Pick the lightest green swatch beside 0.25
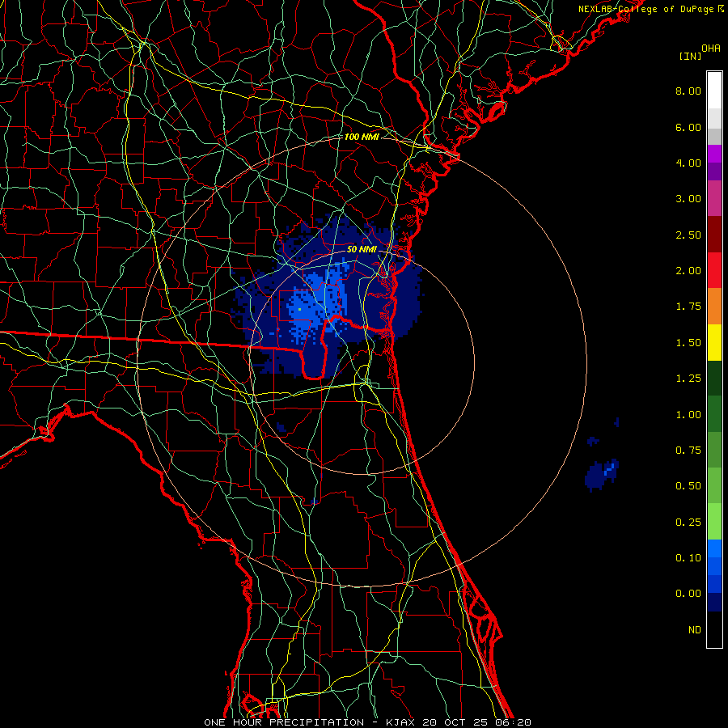Screen dimensions: 728x728 (x=714, y=522)
